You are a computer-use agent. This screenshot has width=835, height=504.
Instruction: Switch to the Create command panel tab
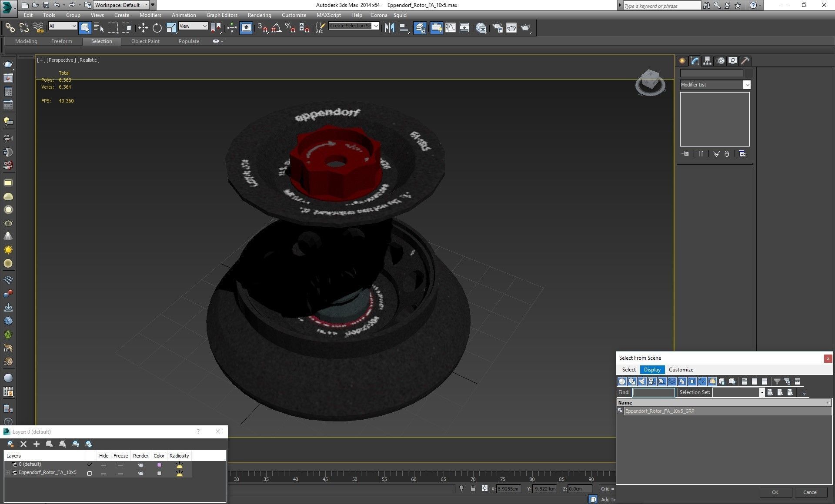[682, 61]
